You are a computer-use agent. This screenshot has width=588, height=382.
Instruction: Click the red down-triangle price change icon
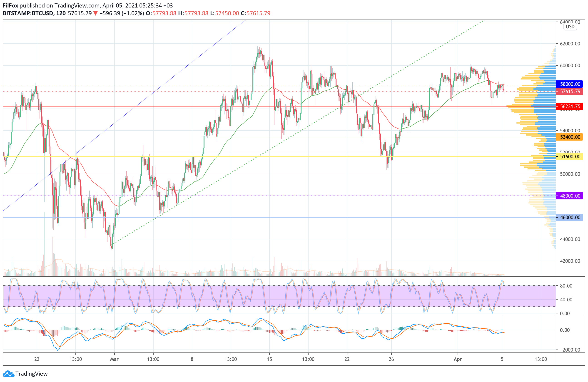tap(95, 13)
